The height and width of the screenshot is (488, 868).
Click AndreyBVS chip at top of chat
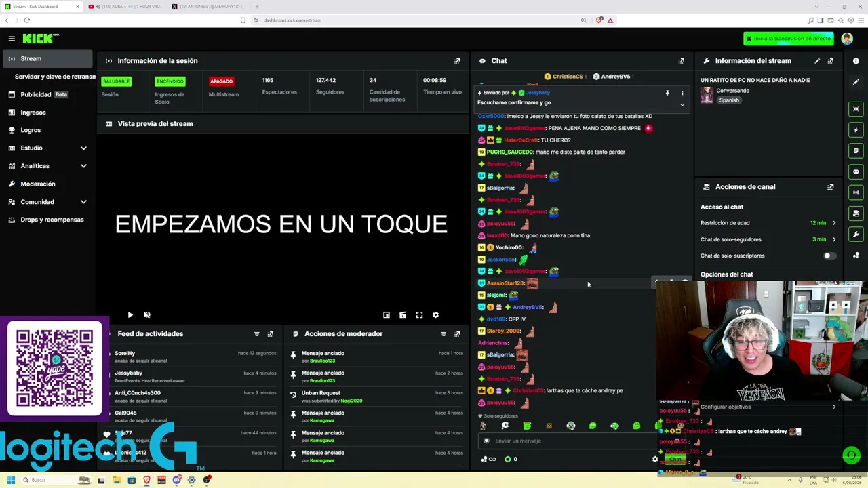tap(612, 77)
